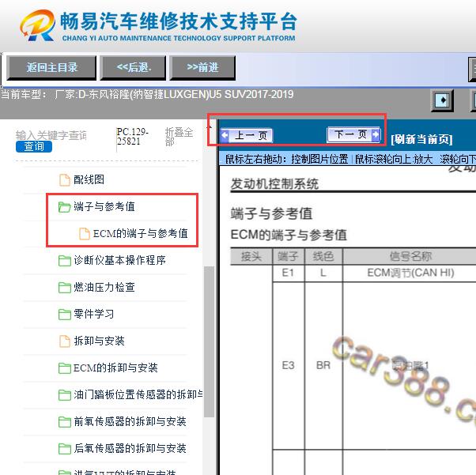
Task: Go to next page with 下一页
Action: click(353, 134)
